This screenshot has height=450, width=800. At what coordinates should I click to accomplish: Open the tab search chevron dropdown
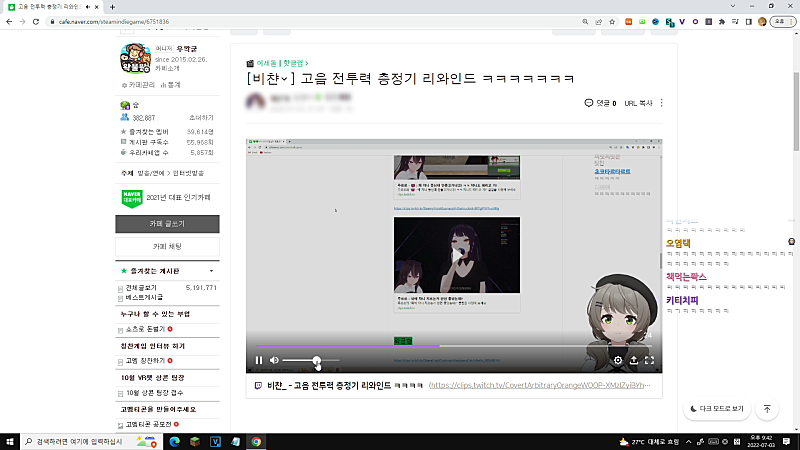(733, 6)
